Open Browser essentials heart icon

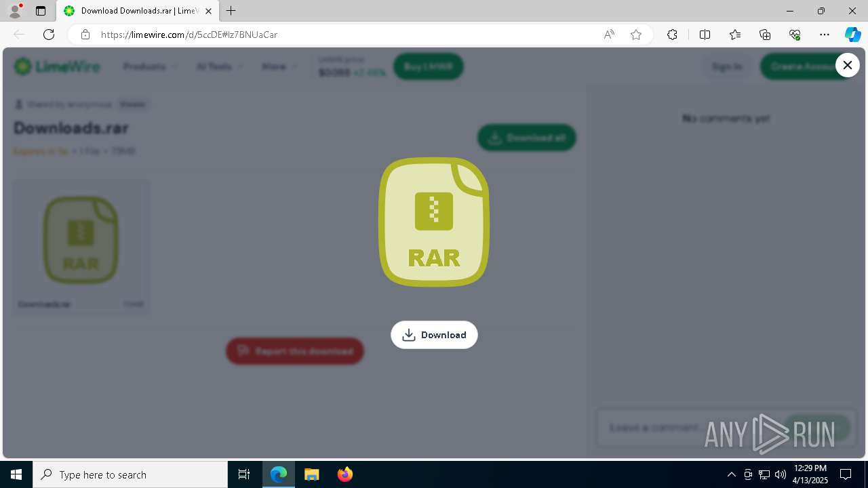[x=795, y=35]
